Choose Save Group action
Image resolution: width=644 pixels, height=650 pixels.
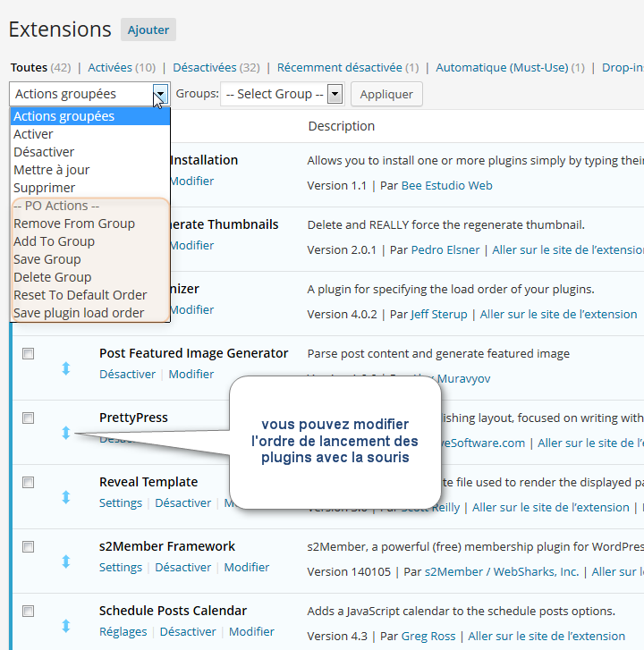(90, 259)
